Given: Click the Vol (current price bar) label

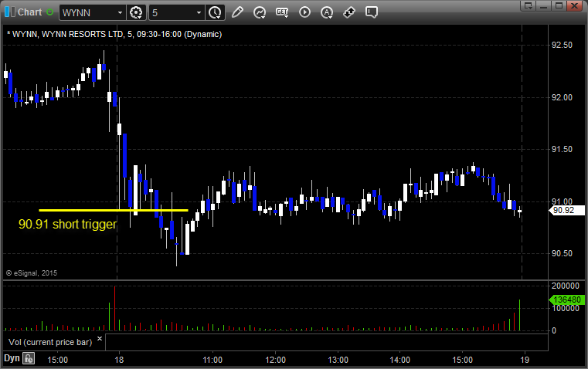Looking at the screenshot, I should 50,342.
